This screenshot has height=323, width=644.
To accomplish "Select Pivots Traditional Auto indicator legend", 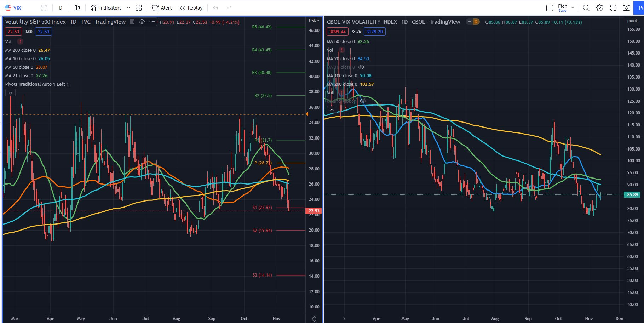I will click(x=37, y=84).
